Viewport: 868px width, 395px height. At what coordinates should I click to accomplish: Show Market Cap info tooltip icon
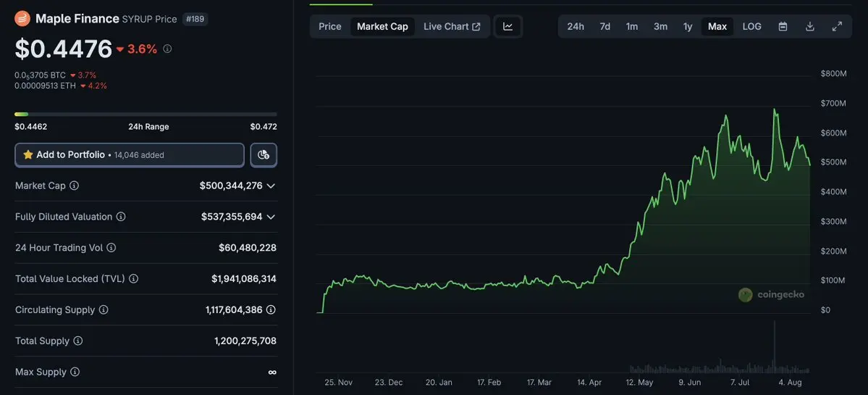pyautogui.click(x=74, y=186)
